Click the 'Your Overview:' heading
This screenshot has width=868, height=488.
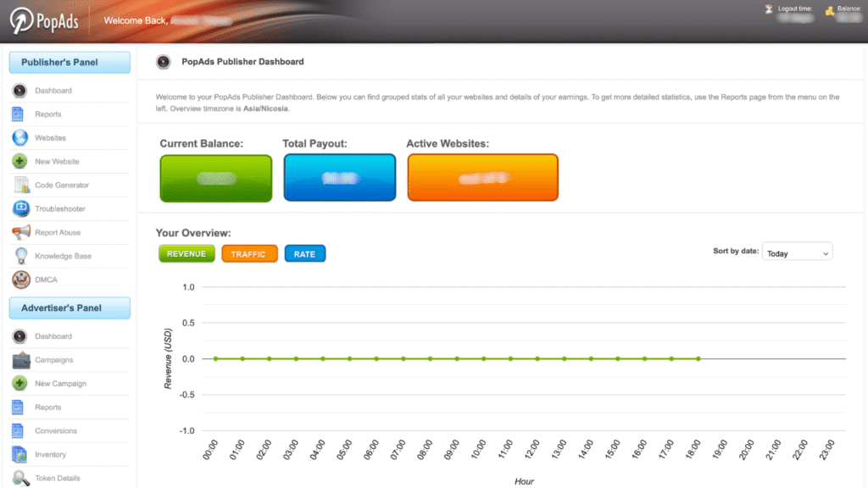(x=193, y=233)
